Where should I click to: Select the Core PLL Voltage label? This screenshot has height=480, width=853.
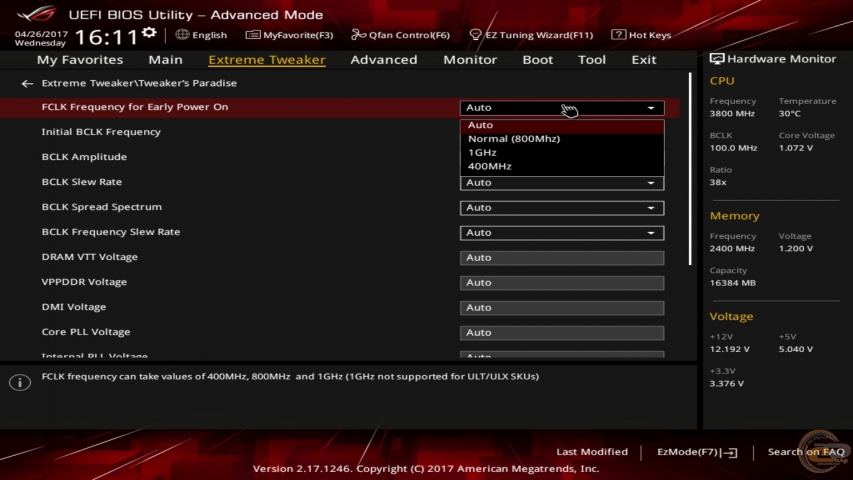tap(86, 333)
